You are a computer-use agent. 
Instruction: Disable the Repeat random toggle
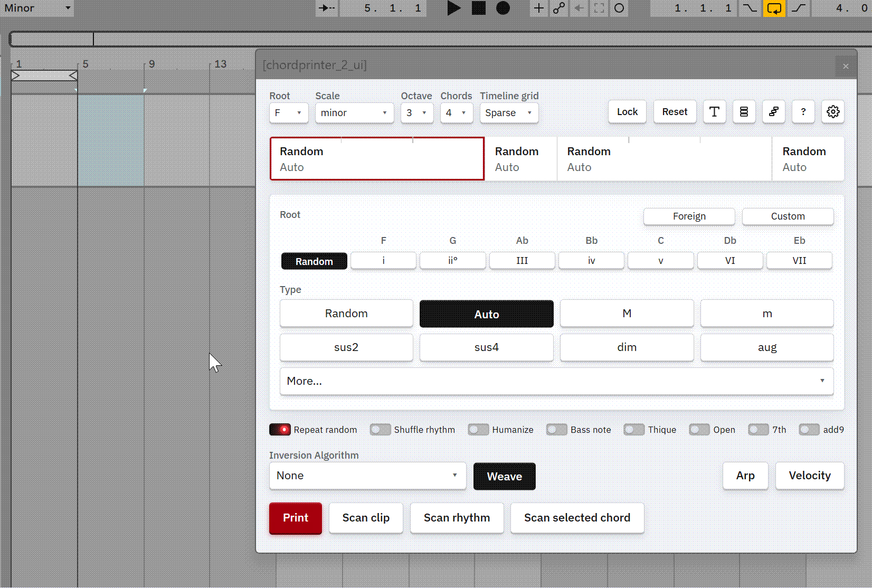280,430
